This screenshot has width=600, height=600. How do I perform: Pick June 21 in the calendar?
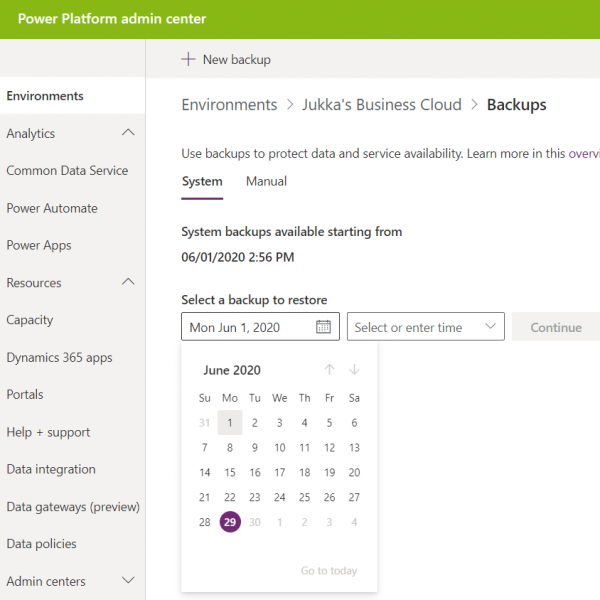(x=205, y=497)
